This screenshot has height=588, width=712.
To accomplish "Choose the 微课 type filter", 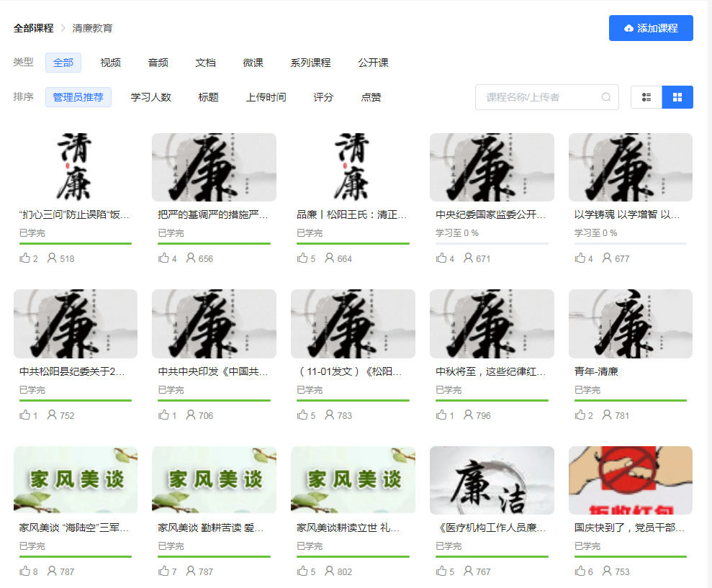I will [x=253, y=63].
